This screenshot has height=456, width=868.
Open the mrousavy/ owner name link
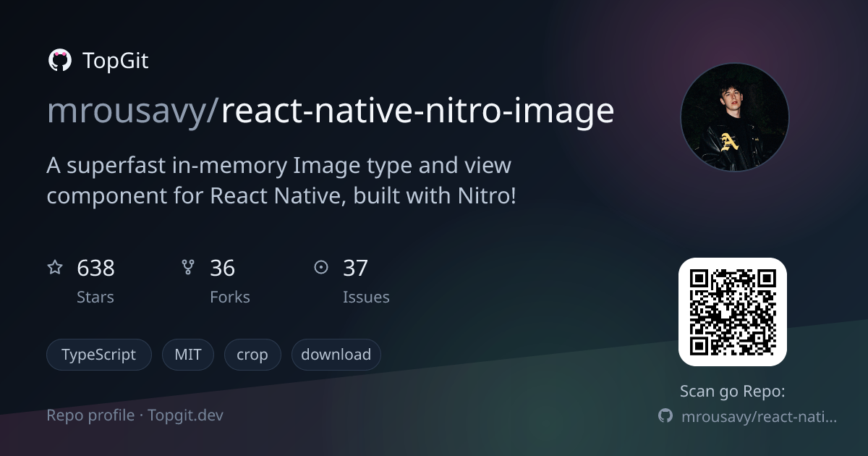(x=133, y=111)
